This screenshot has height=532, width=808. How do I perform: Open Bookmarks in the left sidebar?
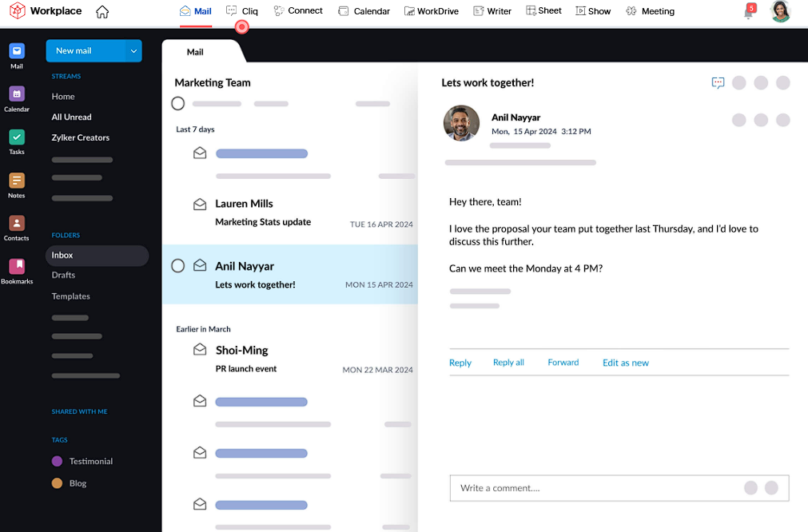point(16,266)
